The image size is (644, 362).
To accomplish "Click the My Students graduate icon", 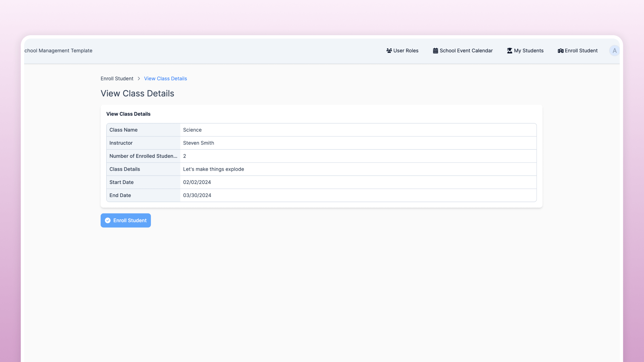I will (x=509, y=51).
